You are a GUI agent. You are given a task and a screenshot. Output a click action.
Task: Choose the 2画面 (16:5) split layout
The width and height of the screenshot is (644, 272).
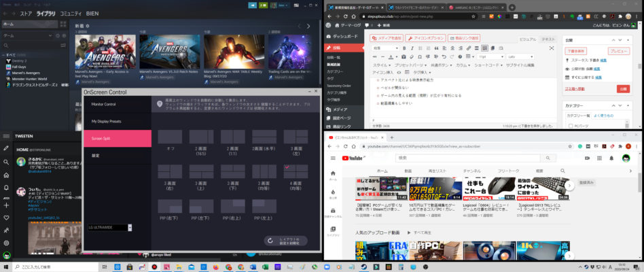click(201, 137)
